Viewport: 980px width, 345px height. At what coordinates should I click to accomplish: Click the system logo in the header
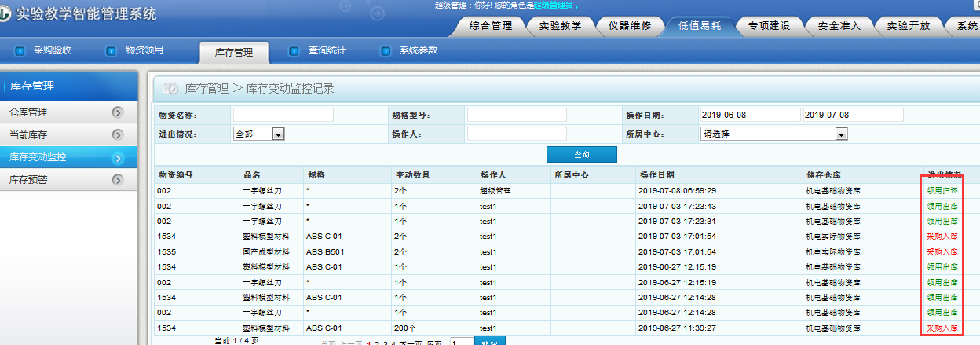tap(6, 15)
